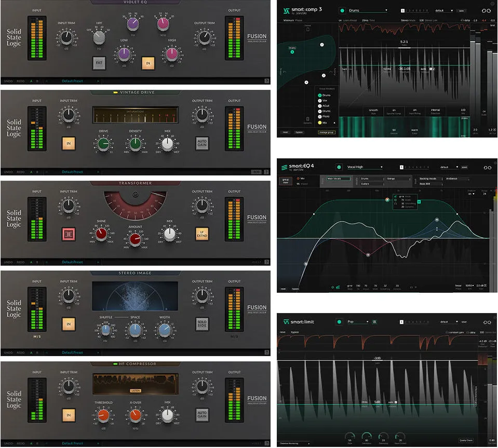Click Vintage Drive saturation meter display
Screen dimensions: 498x448
click(x=136, y=115)
